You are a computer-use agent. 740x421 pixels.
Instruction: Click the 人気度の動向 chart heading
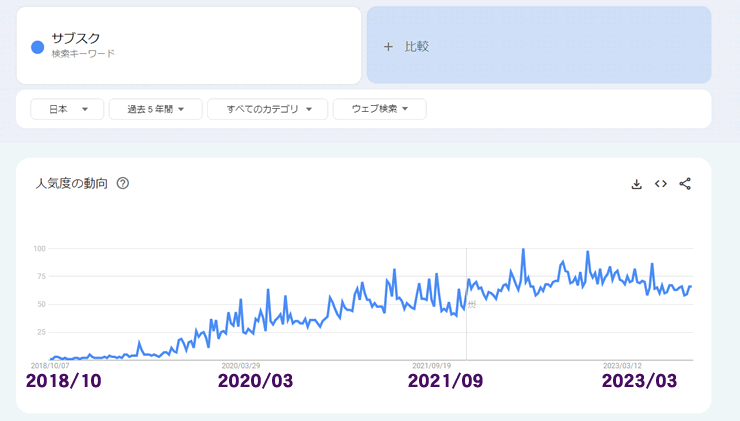click(71, 184)
